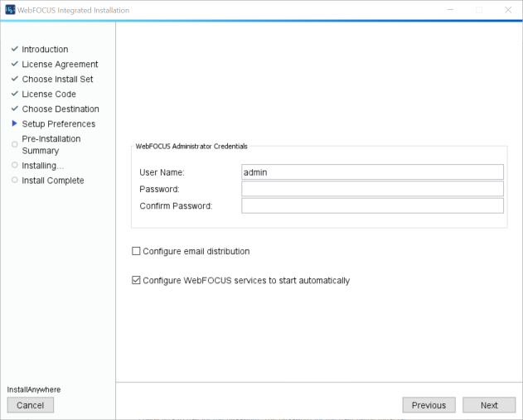Minimize the installer window
The width and height of the screenshot is (523, 420).
point(448,10)
